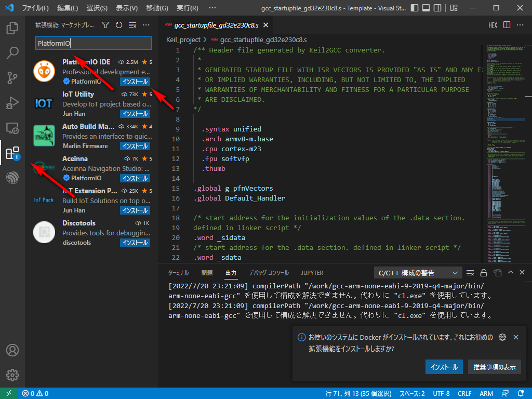Image resolution: width=532 pixels, height=399 pixels.
Task: Toggle output panel scroll lock
Action: 484,273
